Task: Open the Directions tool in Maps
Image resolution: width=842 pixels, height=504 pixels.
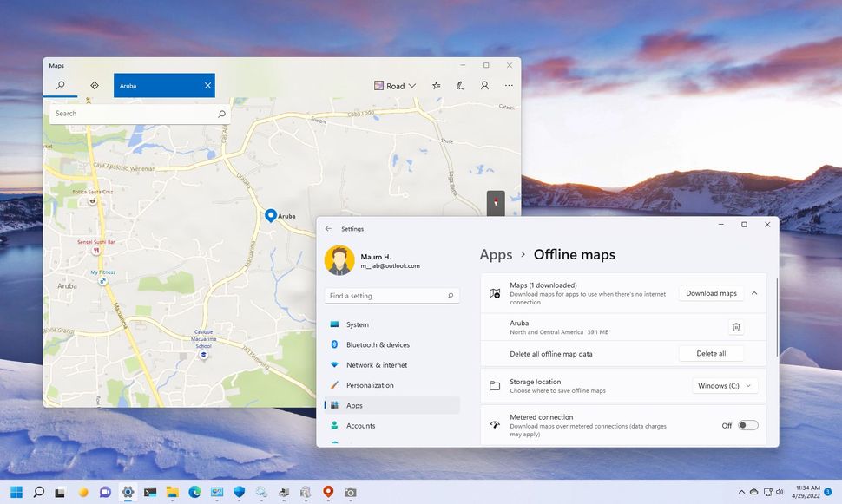Action: [94, 85]
